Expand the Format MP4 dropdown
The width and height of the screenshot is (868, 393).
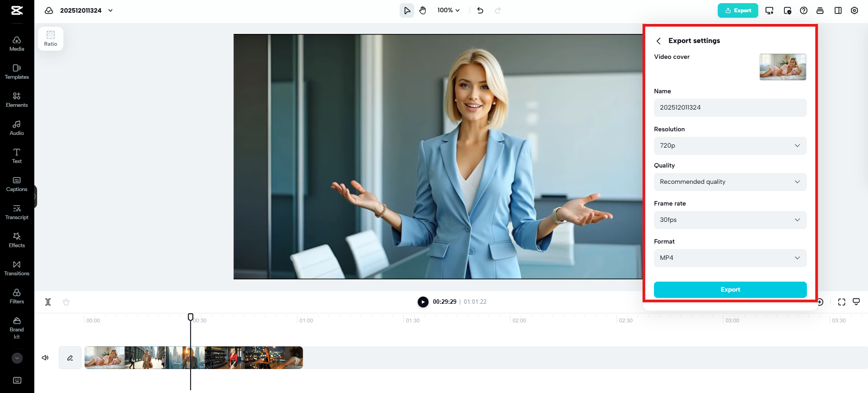pyautogui.click(x=730, y=258)
